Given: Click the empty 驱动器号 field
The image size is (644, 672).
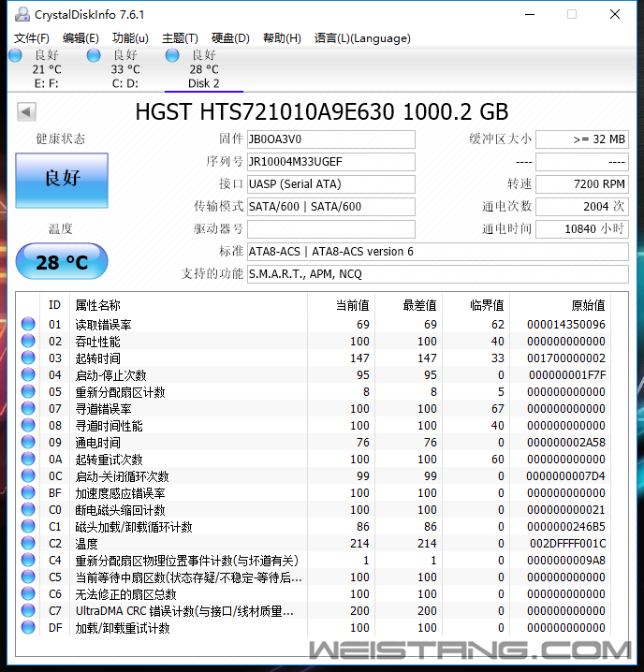Looking at the screenshot, I should (331, 229).
